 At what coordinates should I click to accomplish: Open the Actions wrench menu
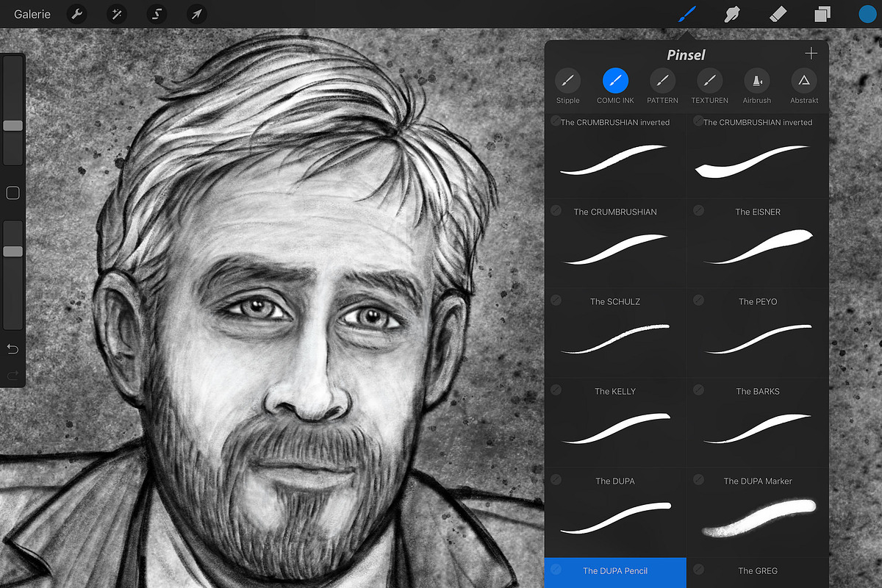pyautogui.click(x=77, y=14)
